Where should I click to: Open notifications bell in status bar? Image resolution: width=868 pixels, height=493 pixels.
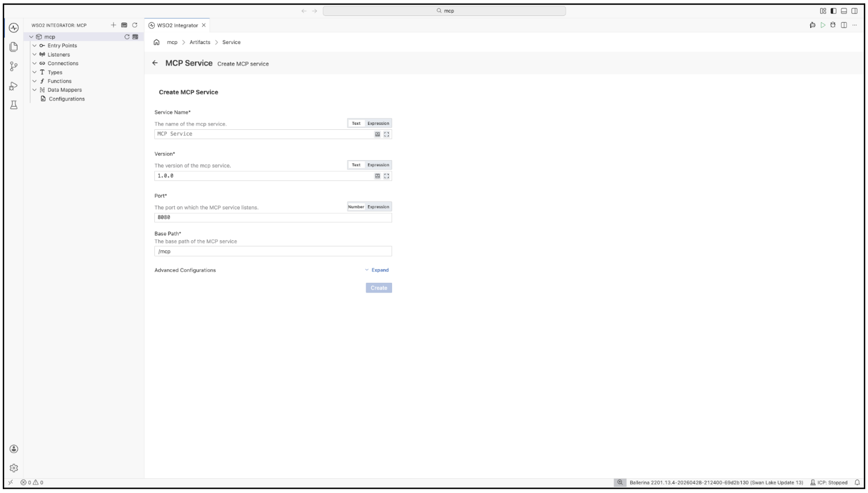click(857, 483)
